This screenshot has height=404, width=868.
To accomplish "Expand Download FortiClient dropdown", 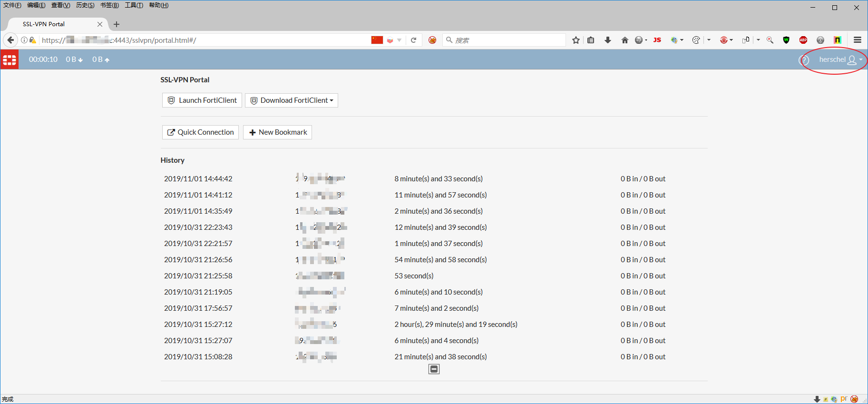I will (292, 100).
